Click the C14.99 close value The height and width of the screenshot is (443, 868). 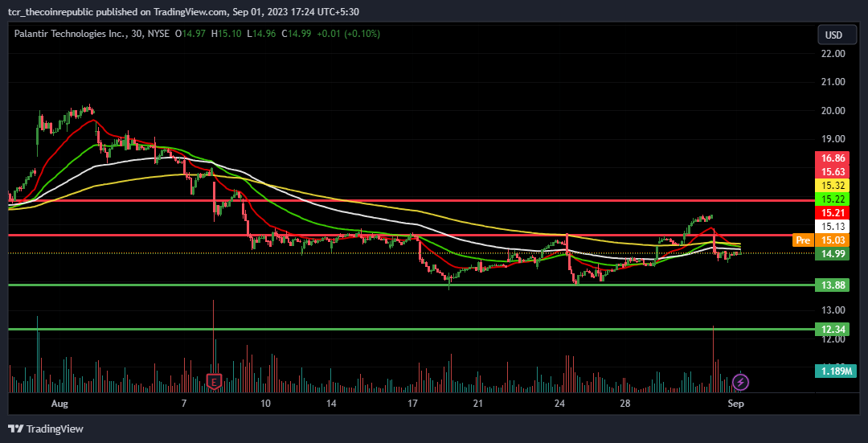coord(296,34)
